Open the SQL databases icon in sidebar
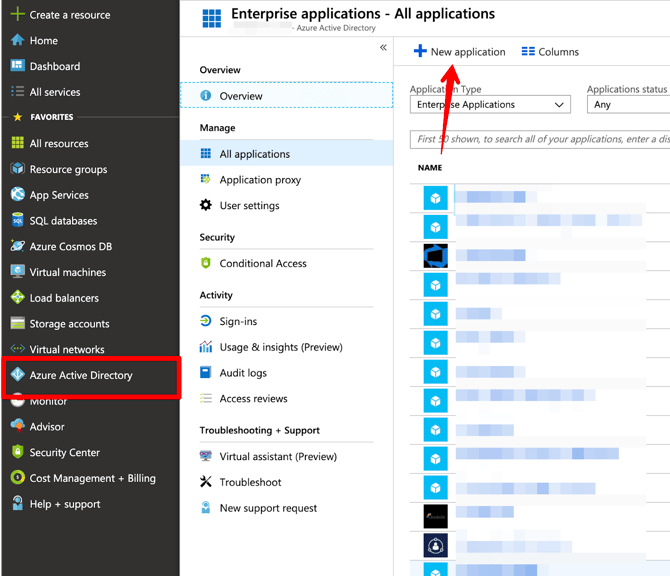This screenshot has width=670, height=576. 17,221
